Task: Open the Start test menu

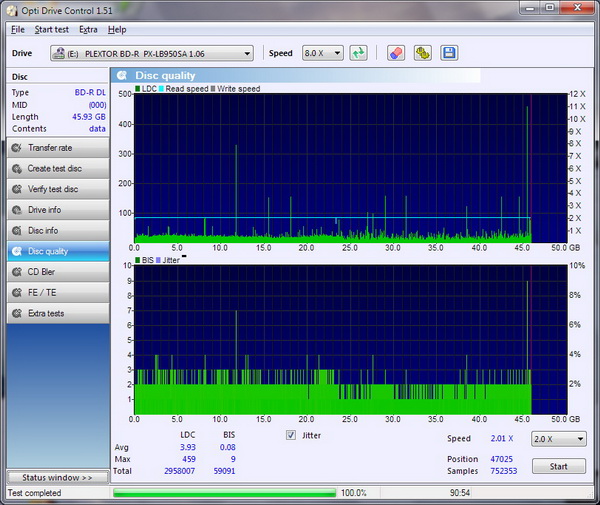Action: point(52,29)
